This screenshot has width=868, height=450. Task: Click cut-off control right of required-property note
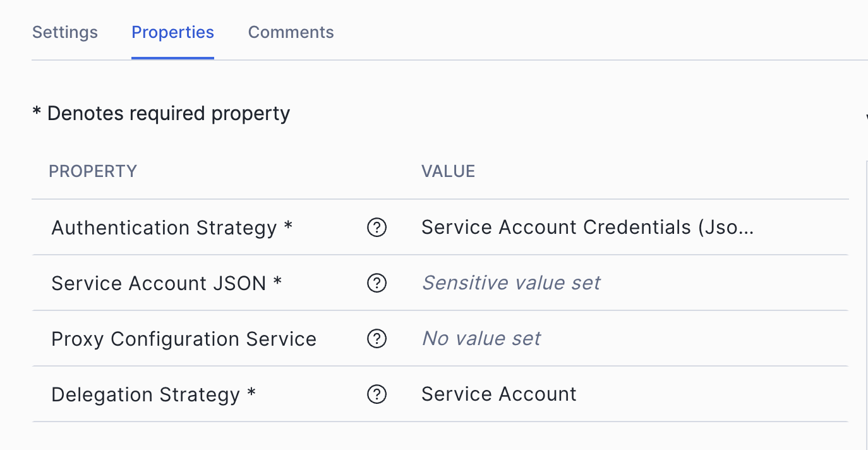(865, 116)
